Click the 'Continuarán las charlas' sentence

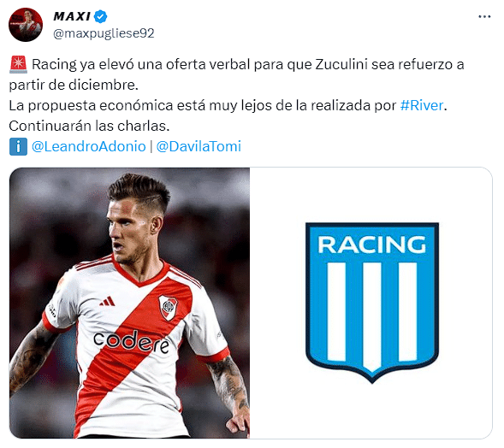(89, 127)
